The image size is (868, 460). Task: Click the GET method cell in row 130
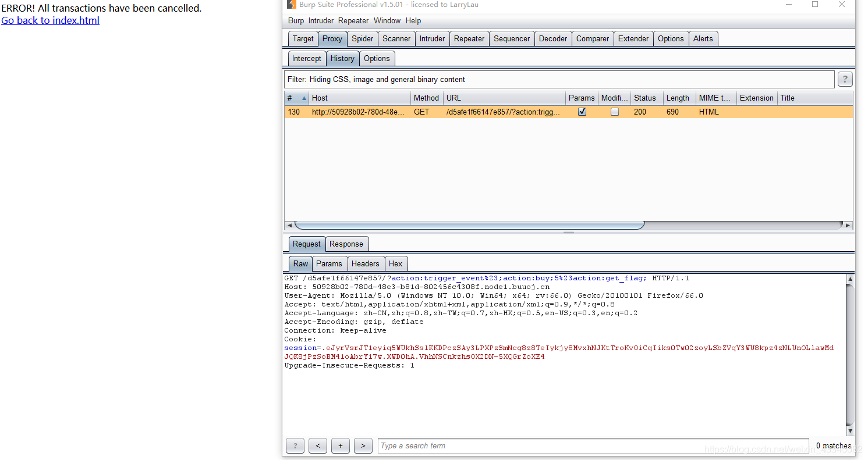point(426,112)
